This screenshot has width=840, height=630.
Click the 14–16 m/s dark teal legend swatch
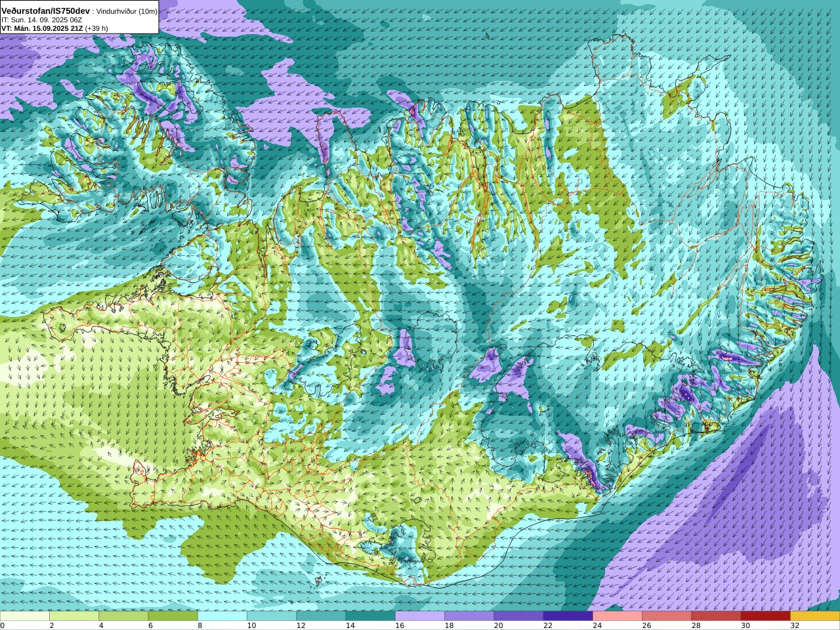(x=370, y=616)
